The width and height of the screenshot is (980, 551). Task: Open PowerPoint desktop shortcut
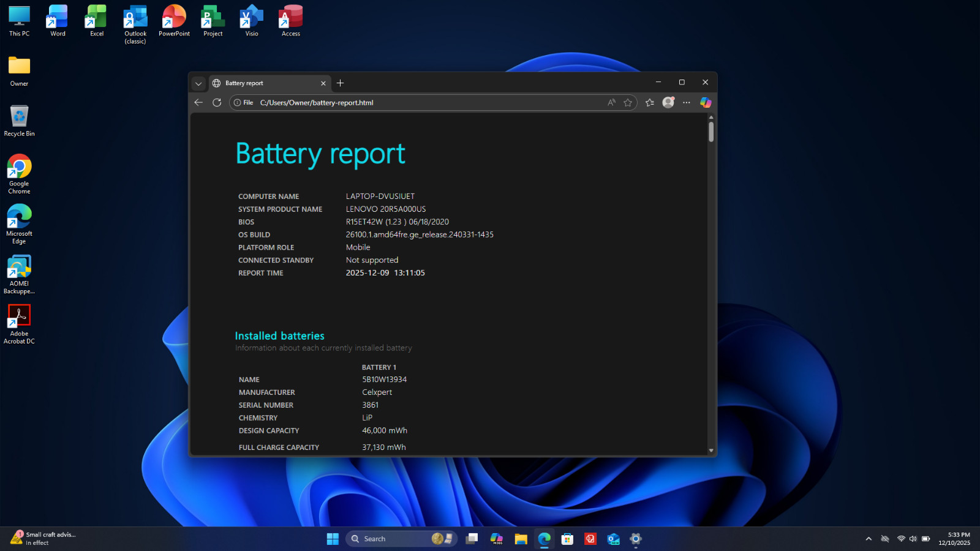click(174, 21)
